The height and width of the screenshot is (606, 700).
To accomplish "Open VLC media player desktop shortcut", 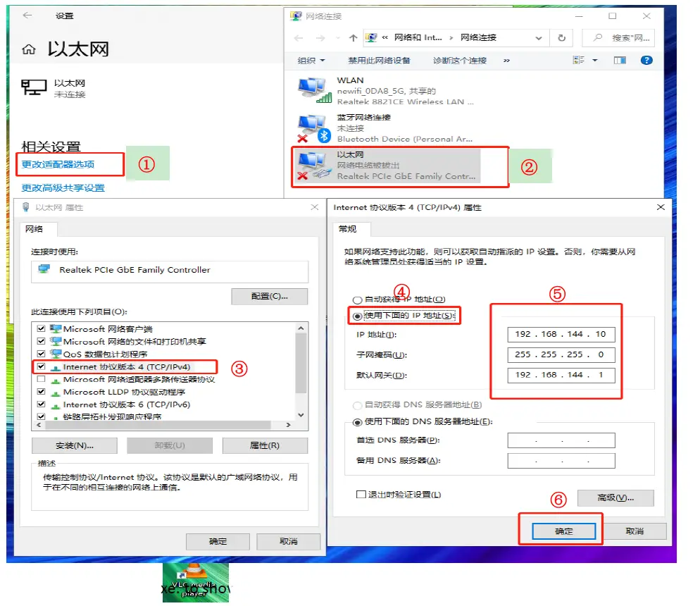I will point(196,582).
